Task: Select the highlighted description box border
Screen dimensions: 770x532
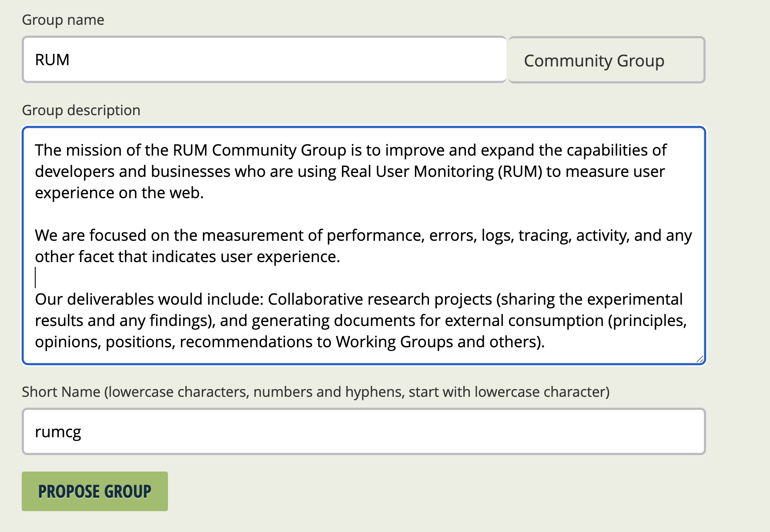Action: coord(365,127)
